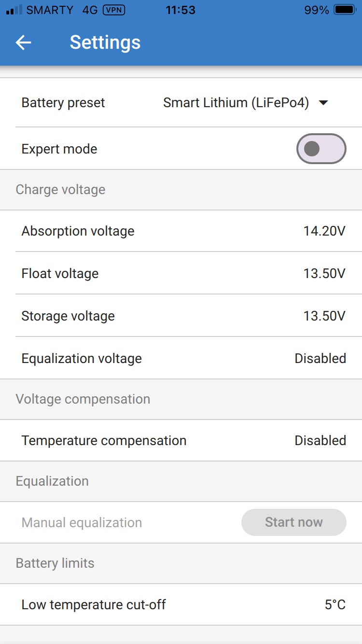Edit the Absorption voltage 14.20V value
362x644 pixels.
324,231
